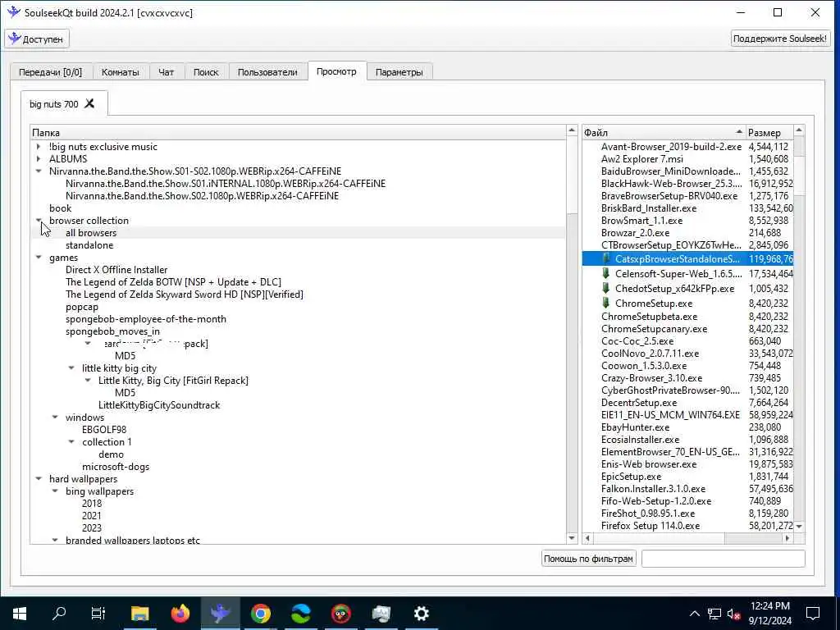Collapse the hard wallpapers folder
The width and height of the screenshot is (840, 630).
pyautogui.click(x=39, y=479)
